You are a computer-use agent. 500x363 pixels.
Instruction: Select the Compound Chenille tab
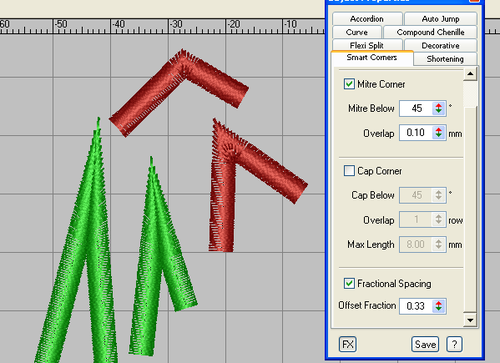pyautogui.click(x=430, y=32)
